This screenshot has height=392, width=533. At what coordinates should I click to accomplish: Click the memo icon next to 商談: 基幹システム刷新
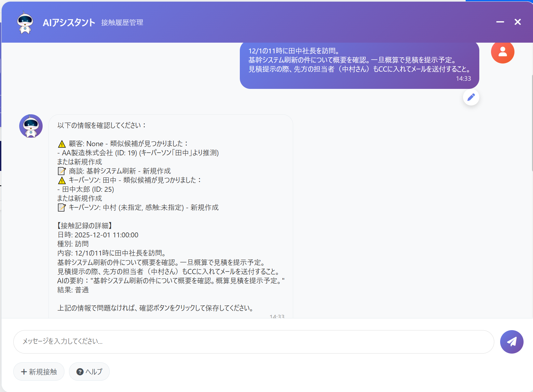coord(61,171)
